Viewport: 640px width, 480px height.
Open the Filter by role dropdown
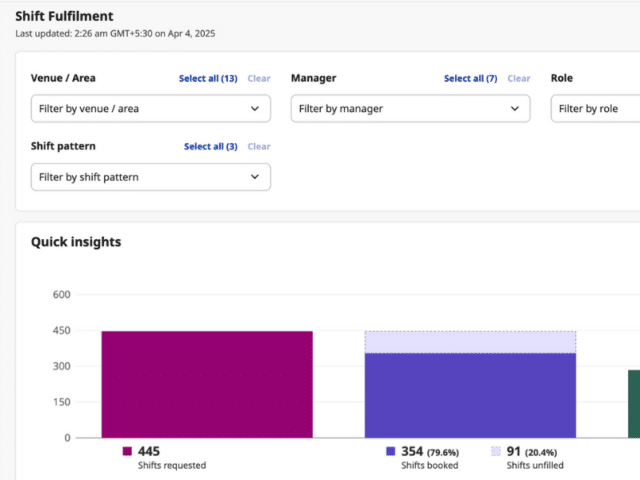(x=596, y=109)
